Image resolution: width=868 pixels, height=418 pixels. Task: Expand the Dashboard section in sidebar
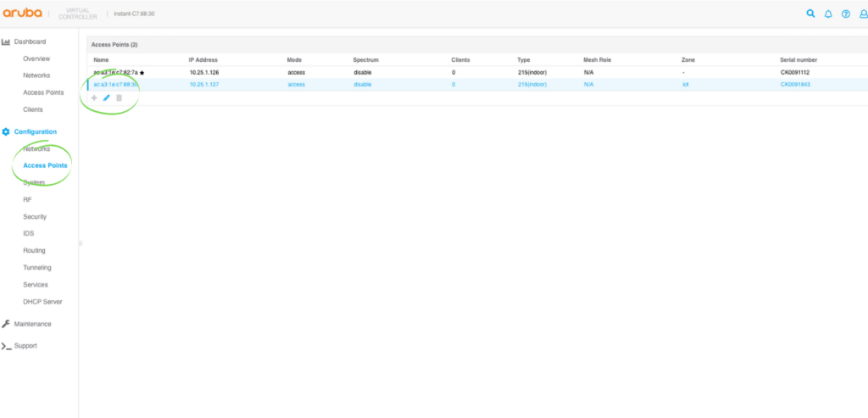(30, 42)
